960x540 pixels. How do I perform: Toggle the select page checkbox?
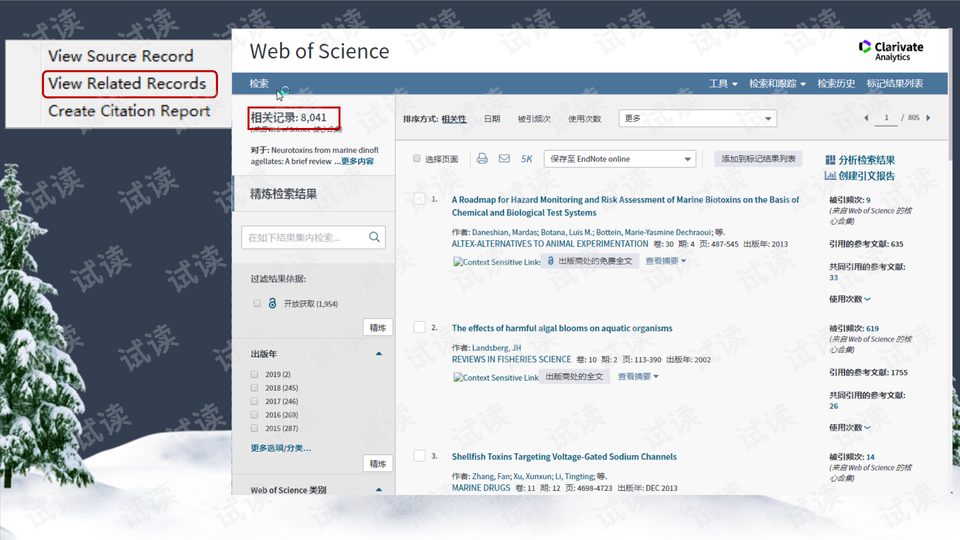click(417, 159)
